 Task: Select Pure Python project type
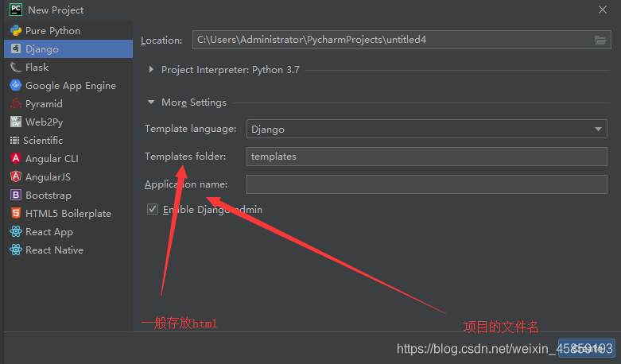[68, 30]
